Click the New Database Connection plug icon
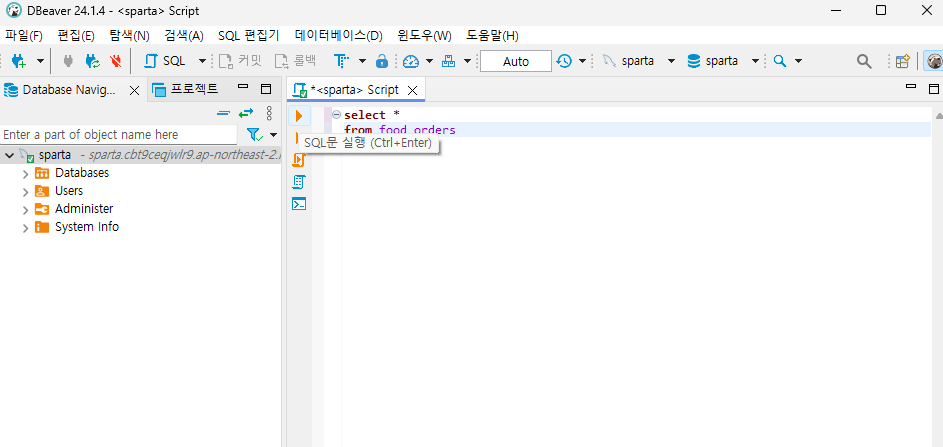Viewport: 943px width, 447px height. [x=19, y=61]
